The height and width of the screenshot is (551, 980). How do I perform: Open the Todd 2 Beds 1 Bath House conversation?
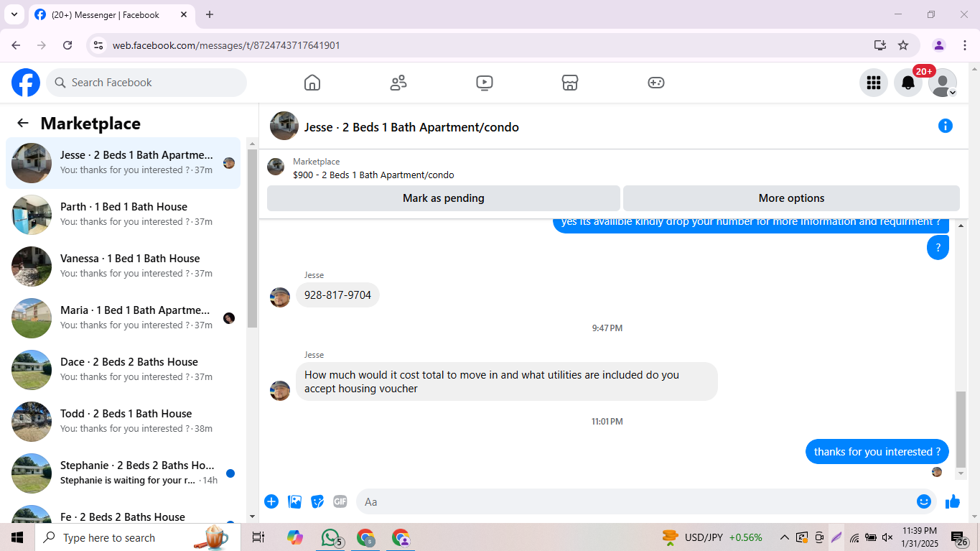click(123, 422)
